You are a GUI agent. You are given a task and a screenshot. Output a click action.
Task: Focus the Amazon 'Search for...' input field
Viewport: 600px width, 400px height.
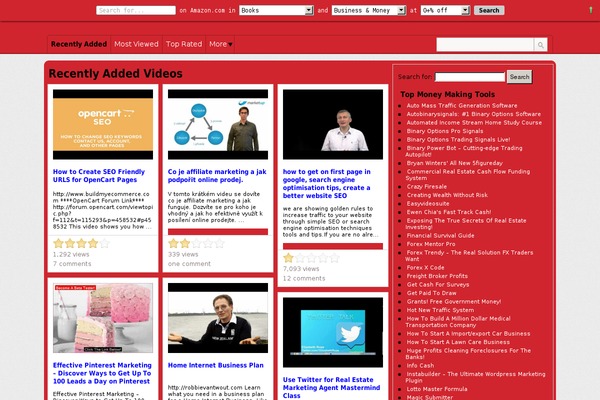click(136, 10)
